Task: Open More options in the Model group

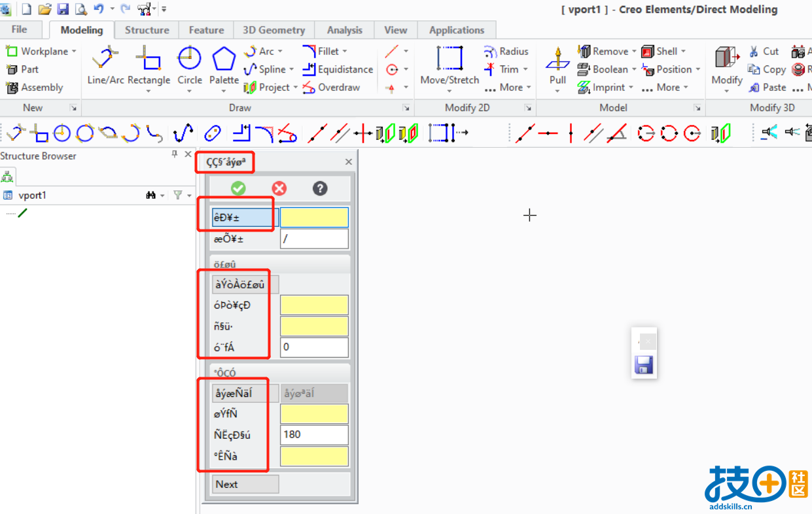Action: (x=665, y=87)
